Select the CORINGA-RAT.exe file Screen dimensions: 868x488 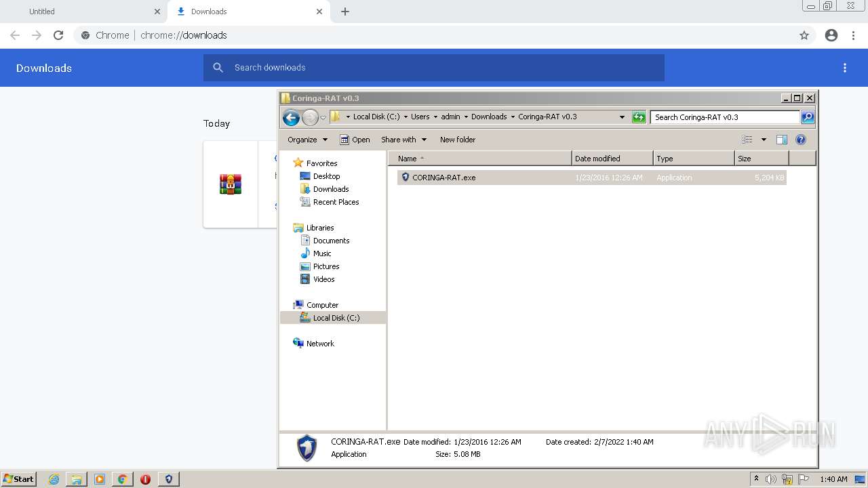coord(591,178)
